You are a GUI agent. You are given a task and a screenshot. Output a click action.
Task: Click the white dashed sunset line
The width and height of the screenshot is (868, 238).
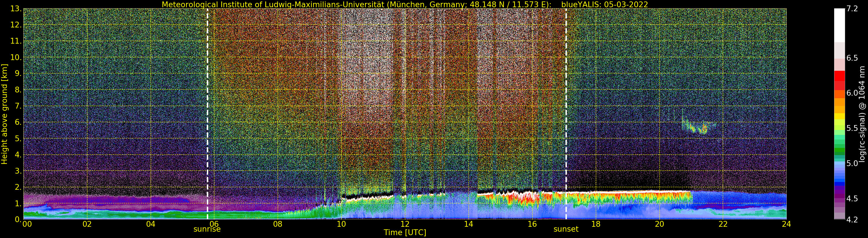click(566, 114)
